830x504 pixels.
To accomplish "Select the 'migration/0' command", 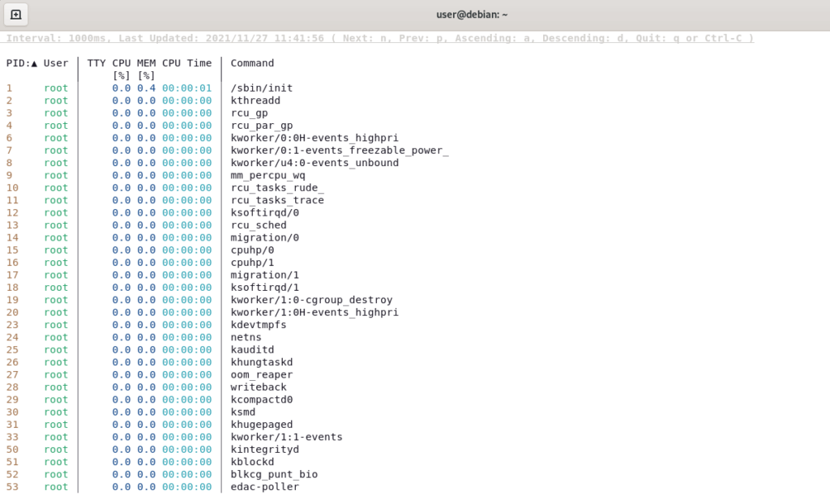I will 265,237.
